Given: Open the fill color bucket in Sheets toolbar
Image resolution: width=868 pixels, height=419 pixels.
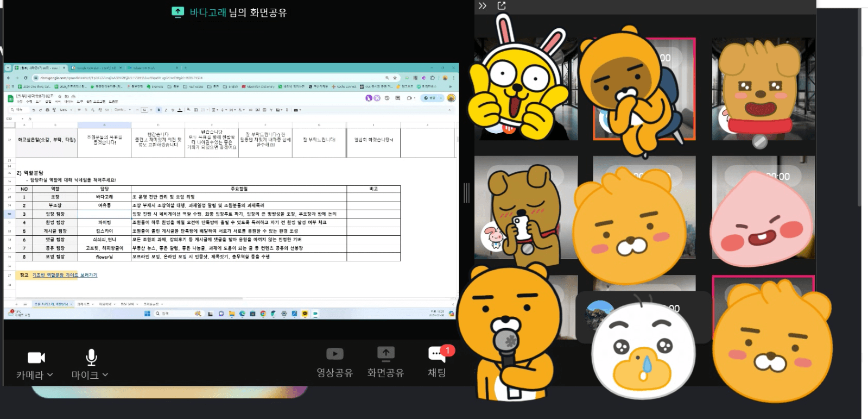Looking at the screenshot, I should point(188,109).
